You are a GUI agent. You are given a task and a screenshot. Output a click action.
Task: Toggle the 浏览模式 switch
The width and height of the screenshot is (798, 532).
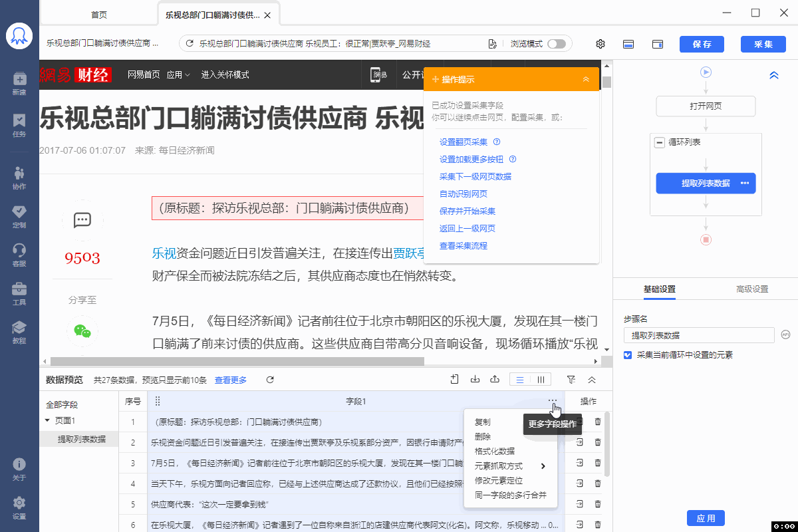coord(557,44)
